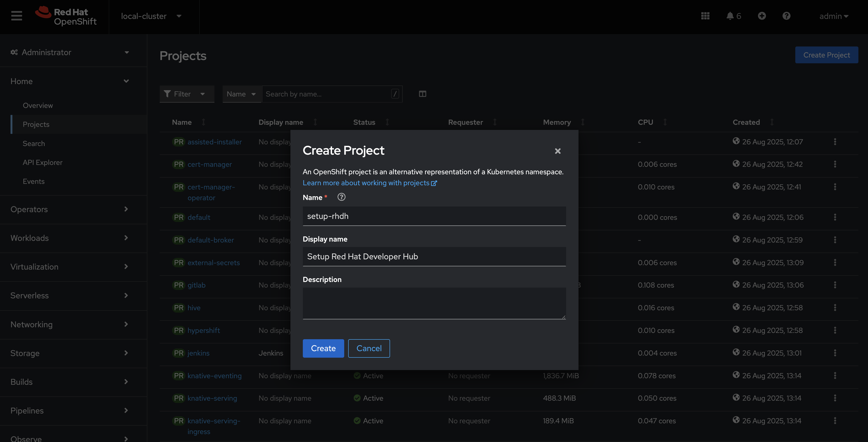The height and width of the screenshot is (442, 868).
Task: Open the Filter dropdown
Action: pos(187,94)
